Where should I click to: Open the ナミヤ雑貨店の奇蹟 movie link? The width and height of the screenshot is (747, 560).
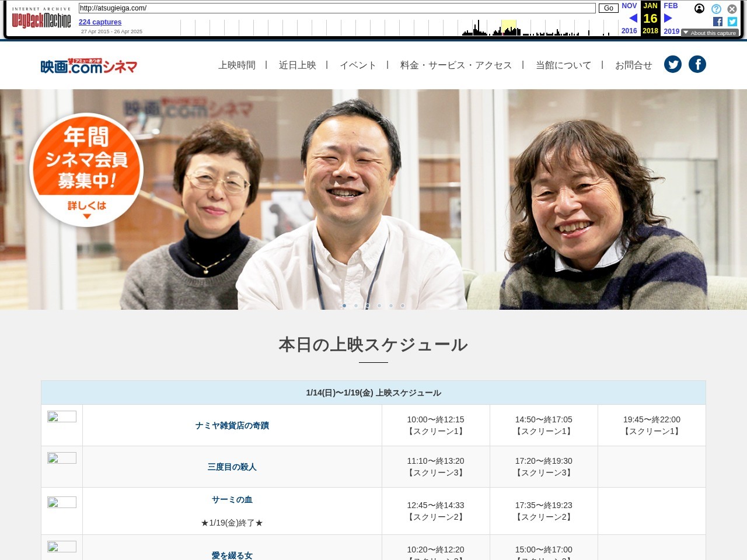point(232,426)
